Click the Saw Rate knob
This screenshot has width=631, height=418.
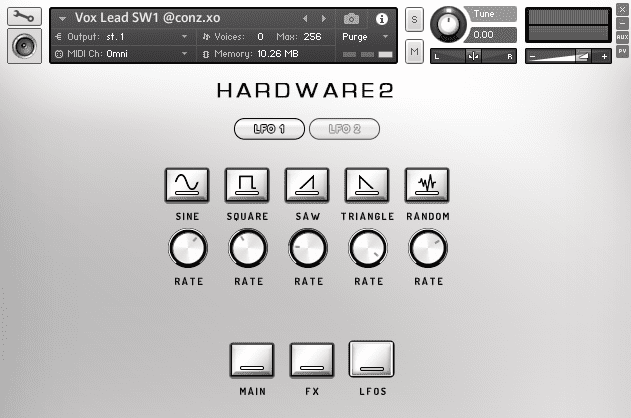click(308, 248)
